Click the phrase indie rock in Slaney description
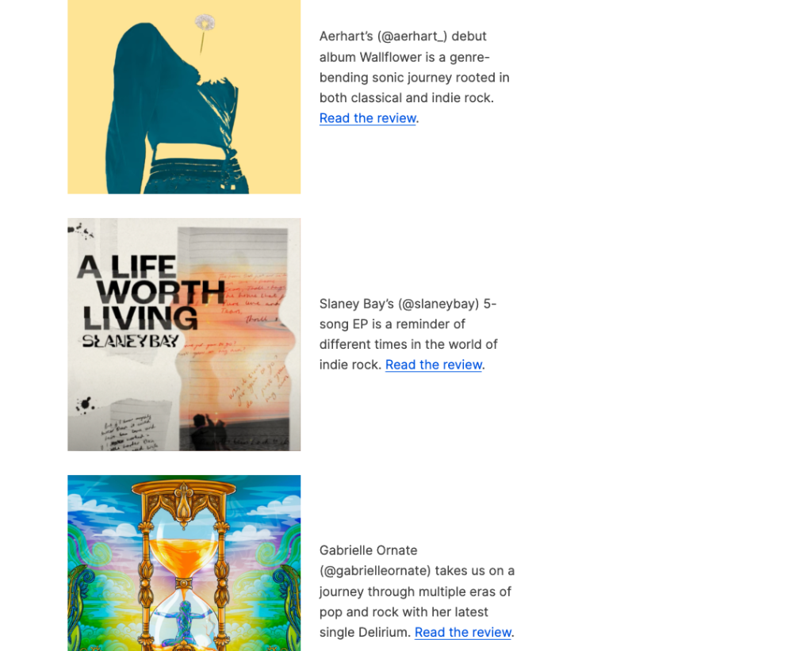 coord(349,365)
